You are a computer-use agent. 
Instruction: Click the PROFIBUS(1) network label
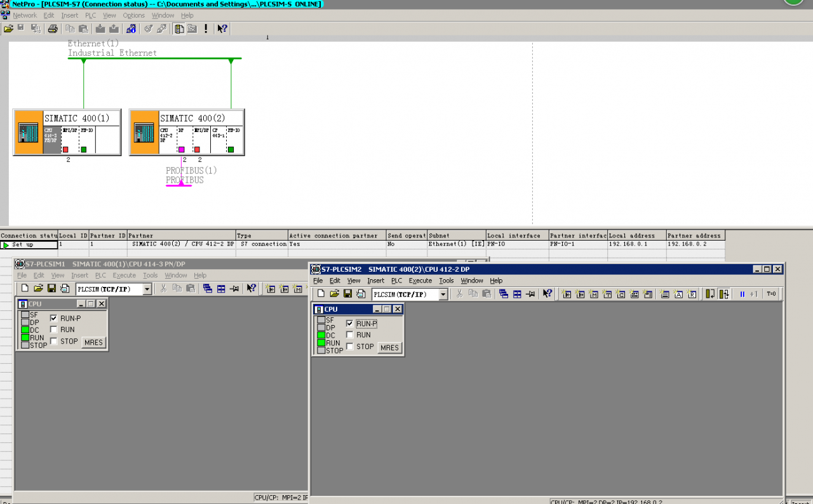pos(191,171)
